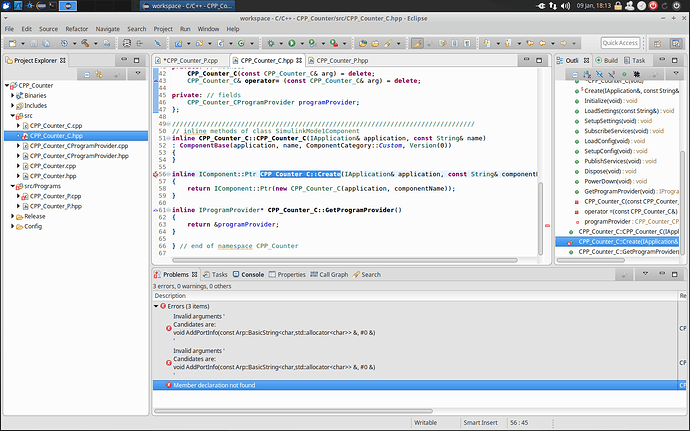Toggle Mark Occurrences highlighter button

pyautogui.click(x=417, y=43)
